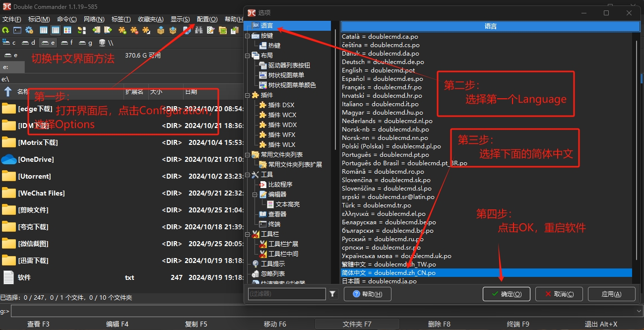
Task: Select 文本高亮 in the options tree
Action: click(x=288, y=204)
